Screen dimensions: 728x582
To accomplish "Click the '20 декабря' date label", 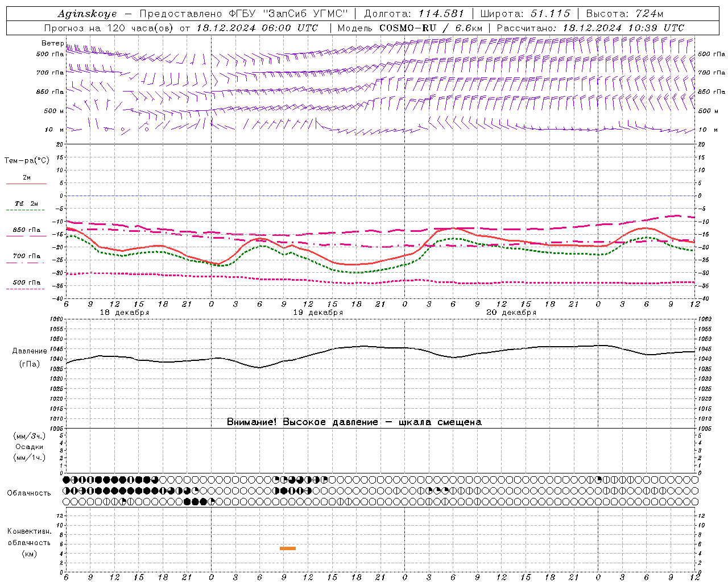I will [511, 313].
